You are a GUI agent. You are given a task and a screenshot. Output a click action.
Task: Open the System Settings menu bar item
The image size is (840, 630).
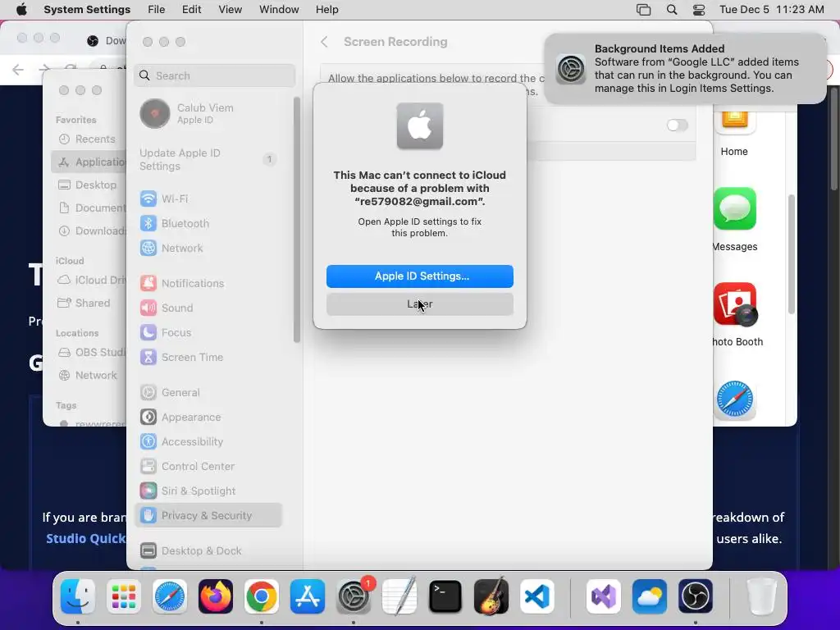coord(87,10)
